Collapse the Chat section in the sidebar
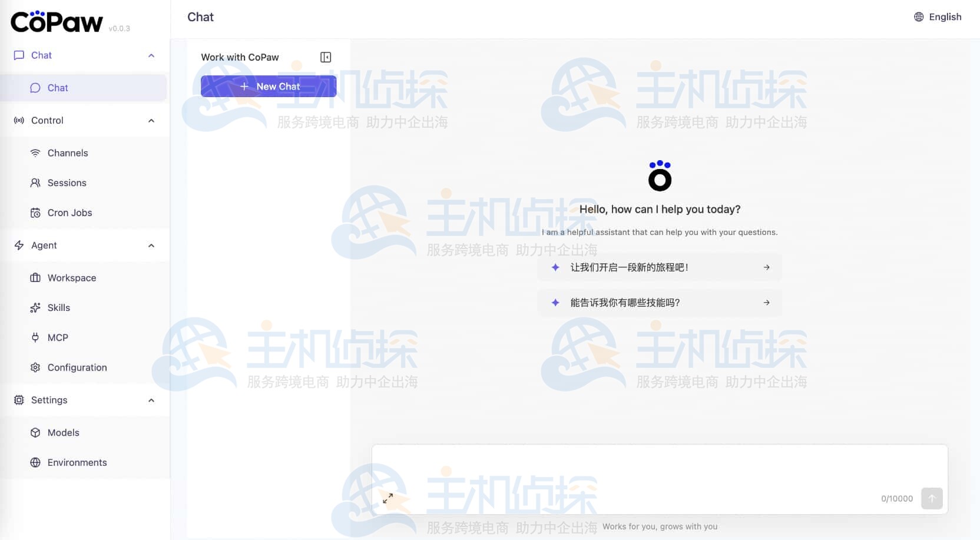Image resolution: width=980 pixels, height=540 pixels. coord(151,55)
